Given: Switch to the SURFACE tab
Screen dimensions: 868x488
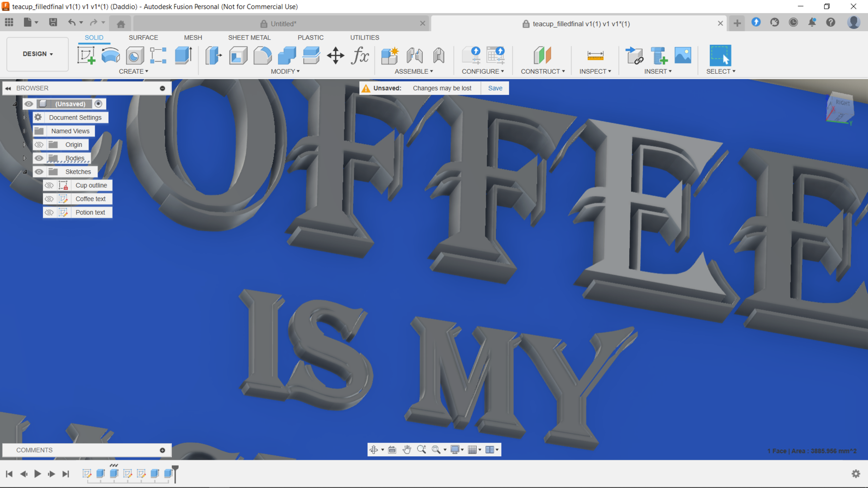Looking at the screenshot, I should pos(143,38).
